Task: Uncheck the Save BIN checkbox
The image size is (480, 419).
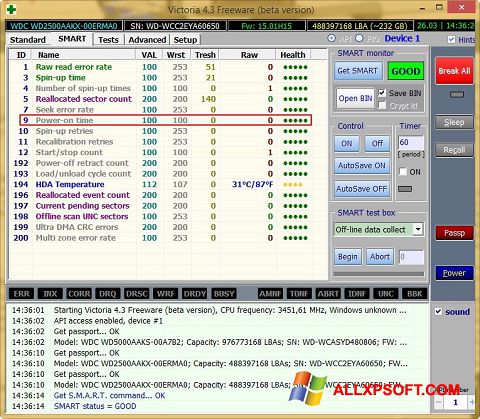Action: click(382, 93)
